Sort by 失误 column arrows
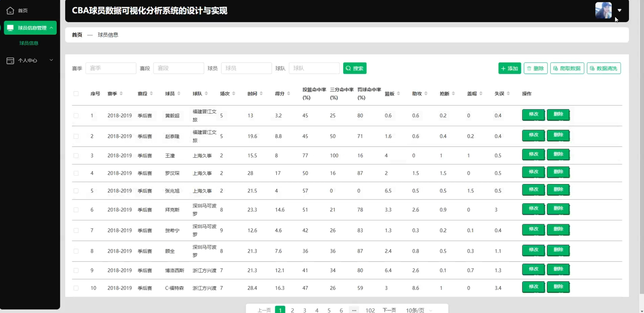The width and height of the screenshot is (644, 313). 508,93
